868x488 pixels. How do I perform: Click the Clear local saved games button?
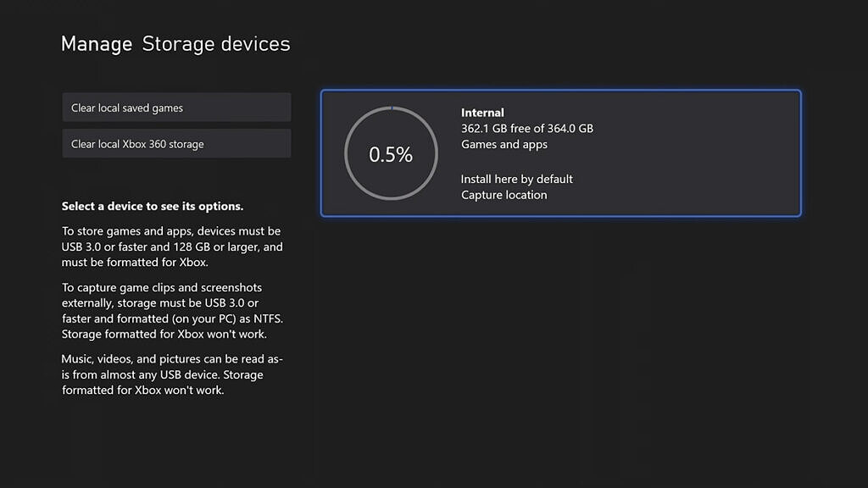176,108
